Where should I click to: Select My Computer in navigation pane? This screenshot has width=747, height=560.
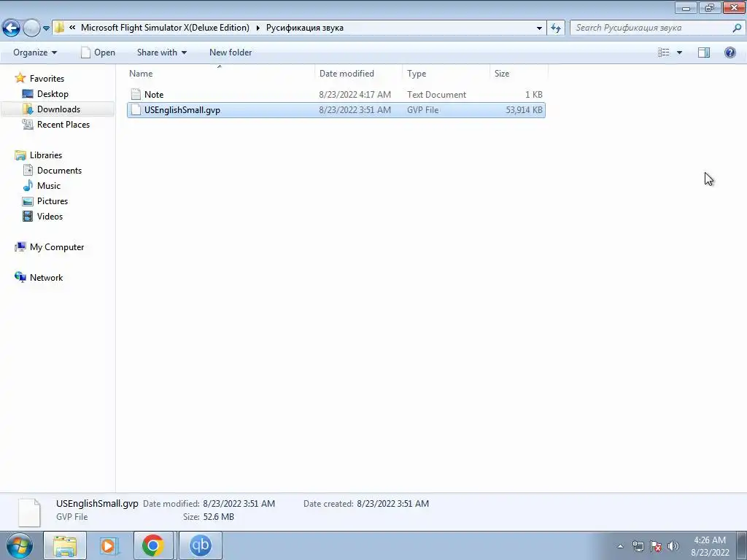[x=57, y=247]
